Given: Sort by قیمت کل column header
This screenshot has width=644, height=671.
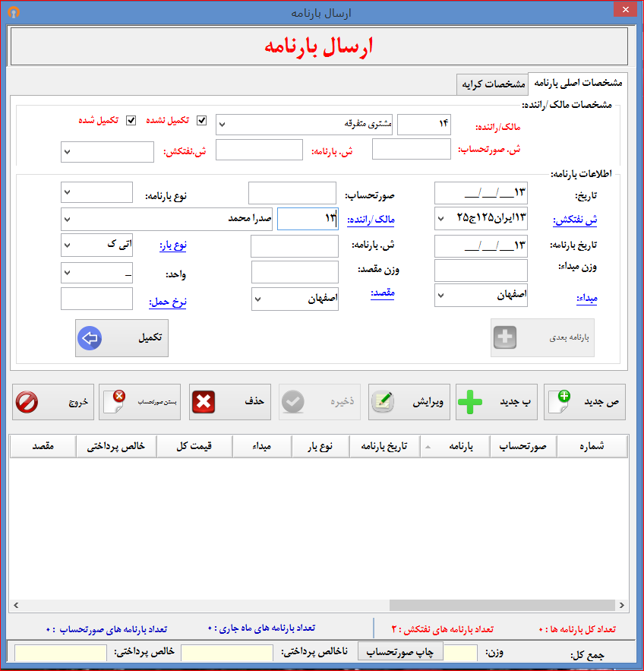Looking at the screenshot, I should click(194, 446).
